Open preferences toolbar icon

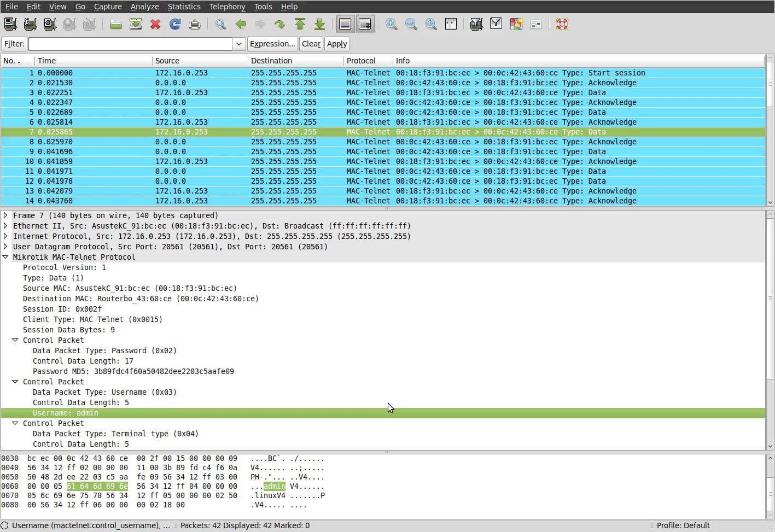[536, 24]
